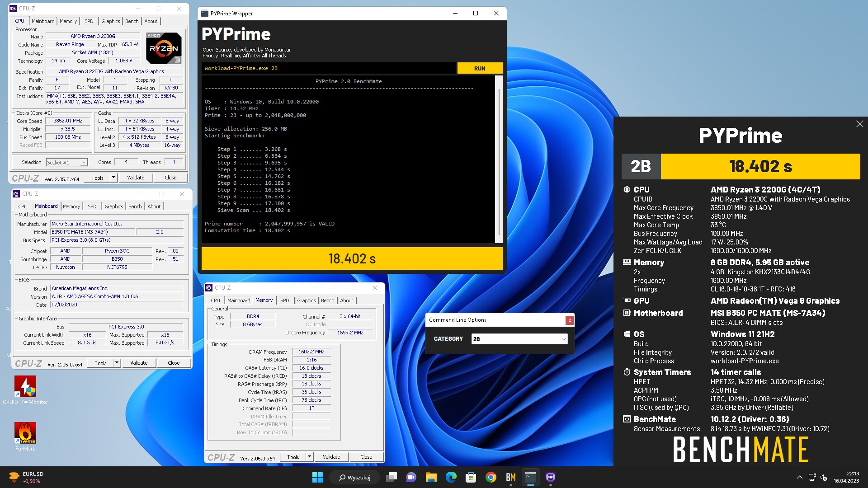Launch Google Chrome from taskbar
Viewport: 868px width, 488px height.
click(x=491, y=477)
